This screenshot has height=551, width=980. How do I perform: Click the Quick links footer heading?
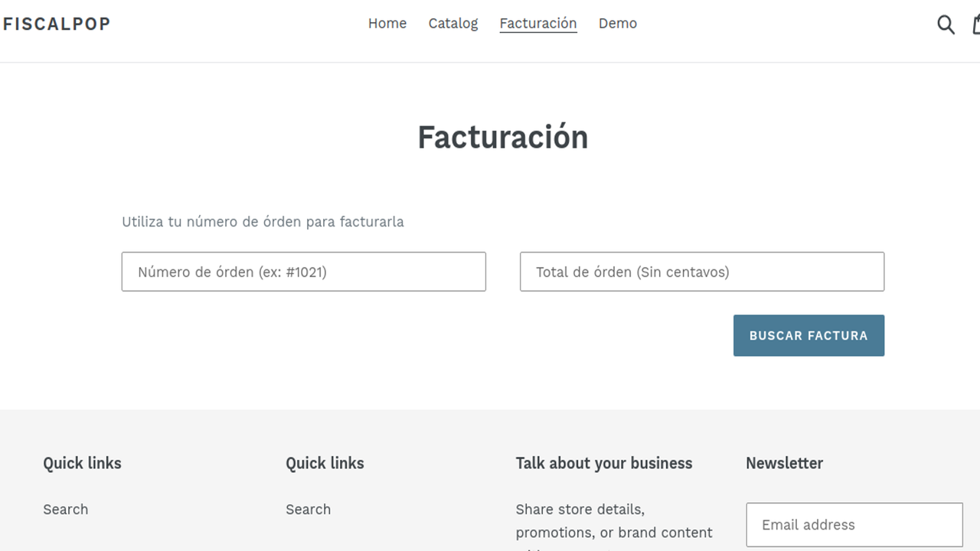[82, 463]
